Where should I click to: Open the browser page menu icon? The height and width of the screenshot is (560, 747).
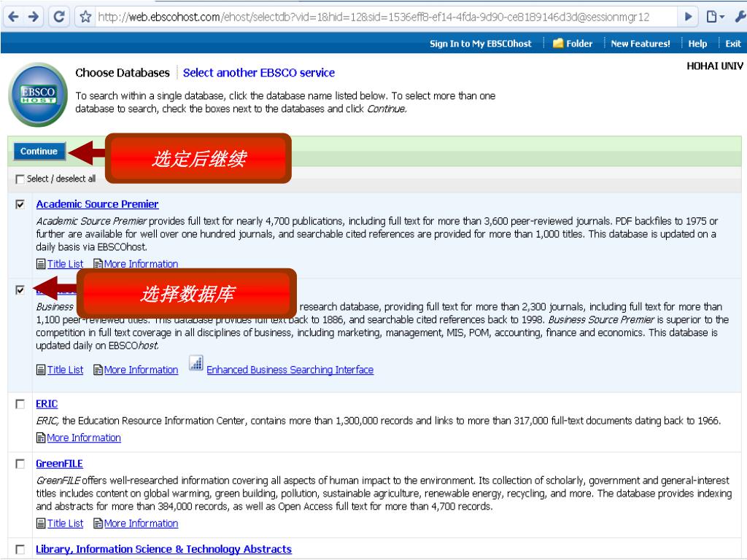click(715, 17)
